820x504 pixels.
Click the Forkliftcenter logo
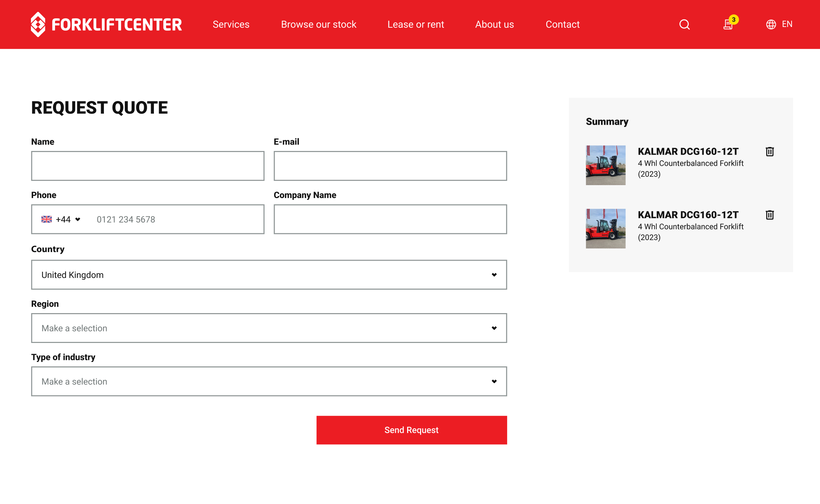[x=106, y=24]
